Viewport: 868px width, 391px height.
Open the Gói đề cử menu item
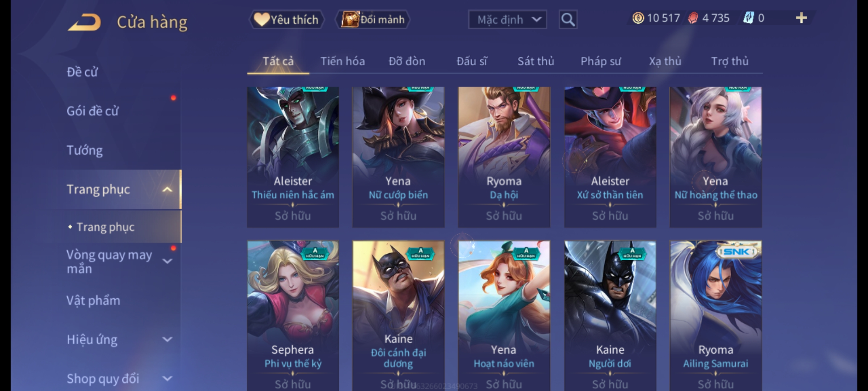tap(93, 111)
